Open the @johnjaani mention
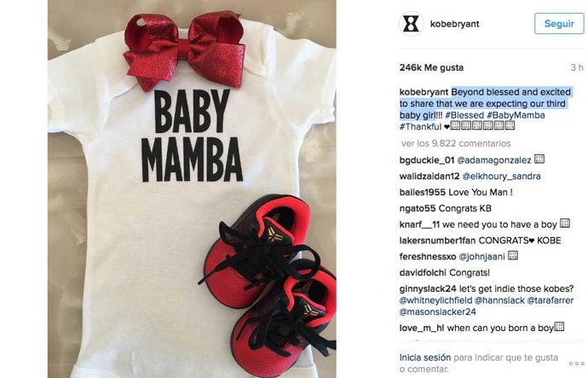This screenshot has height=378, width=588. [x=481, y=257]
